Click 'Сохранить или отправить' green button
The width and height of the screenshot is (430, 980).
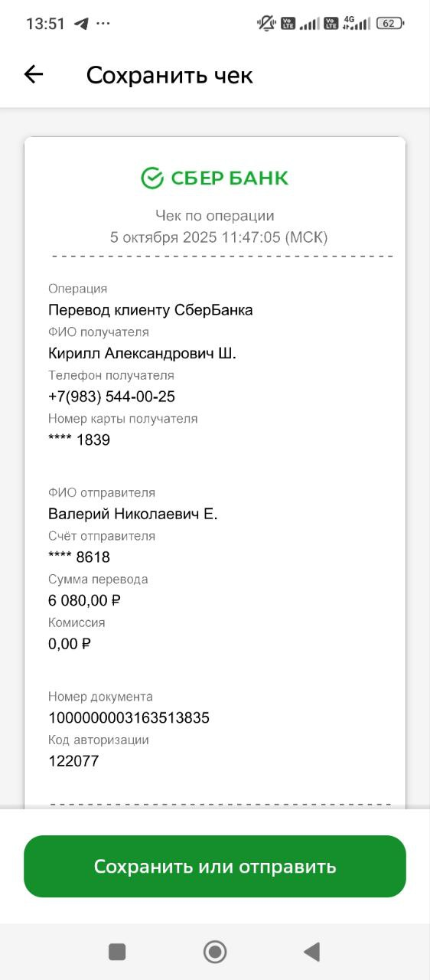[x=215, y=867]
